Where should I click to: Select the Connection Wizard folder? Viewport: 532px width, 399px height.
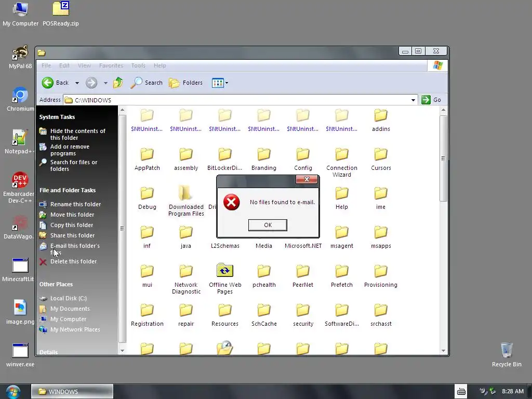(x=342, y=162)
